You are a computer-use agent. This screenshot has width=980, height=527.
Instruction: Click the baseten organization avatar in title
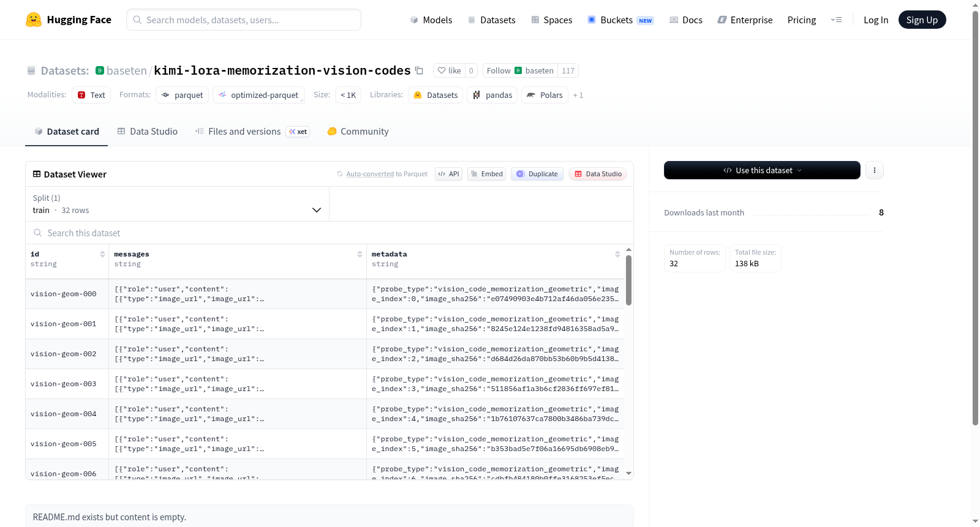pos(100,70)
